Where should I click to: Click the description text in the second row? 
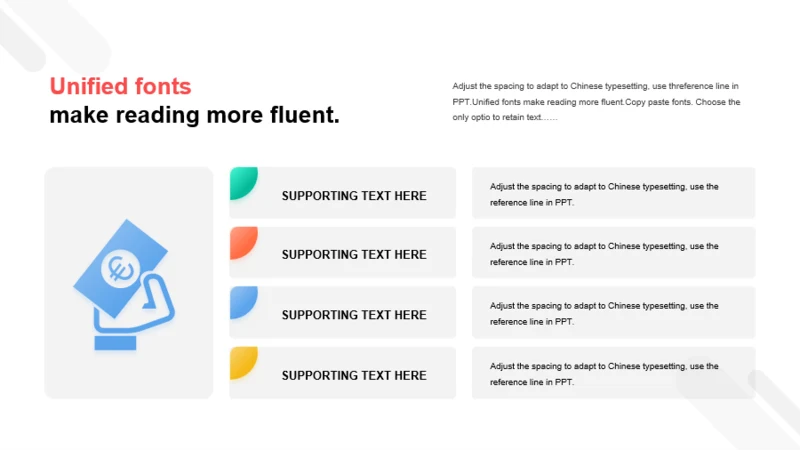pyautogui.click(x=604, y=254)
